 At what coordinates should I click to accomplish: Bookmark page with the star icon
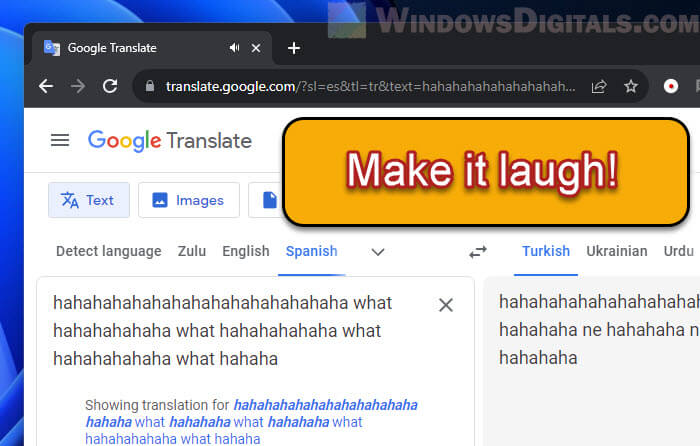631,86
